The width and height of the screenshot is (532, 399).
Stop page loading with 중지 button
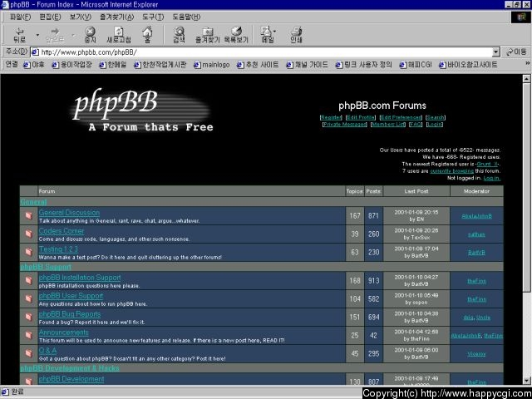[90, 35]
